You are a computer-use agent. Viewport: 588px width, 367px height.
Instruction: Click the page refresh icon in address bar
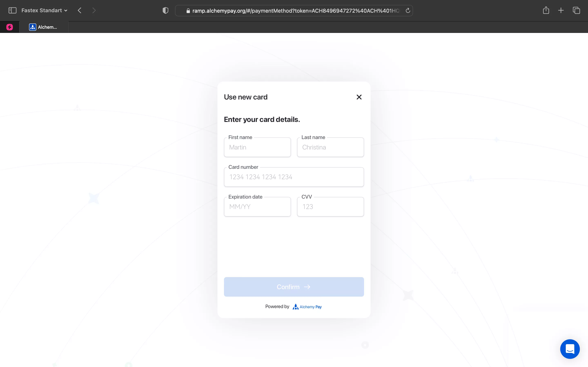[x=407, y=11]
